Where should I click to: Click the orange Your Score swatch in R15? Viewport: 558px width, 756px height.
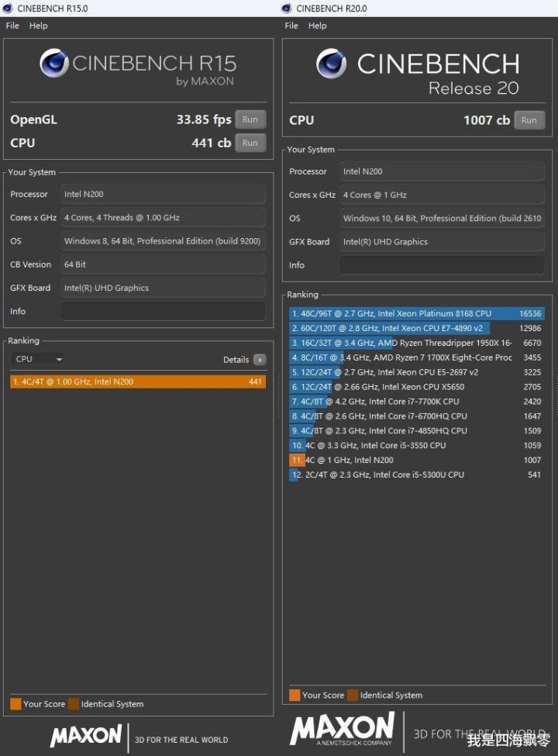point(15,704)
